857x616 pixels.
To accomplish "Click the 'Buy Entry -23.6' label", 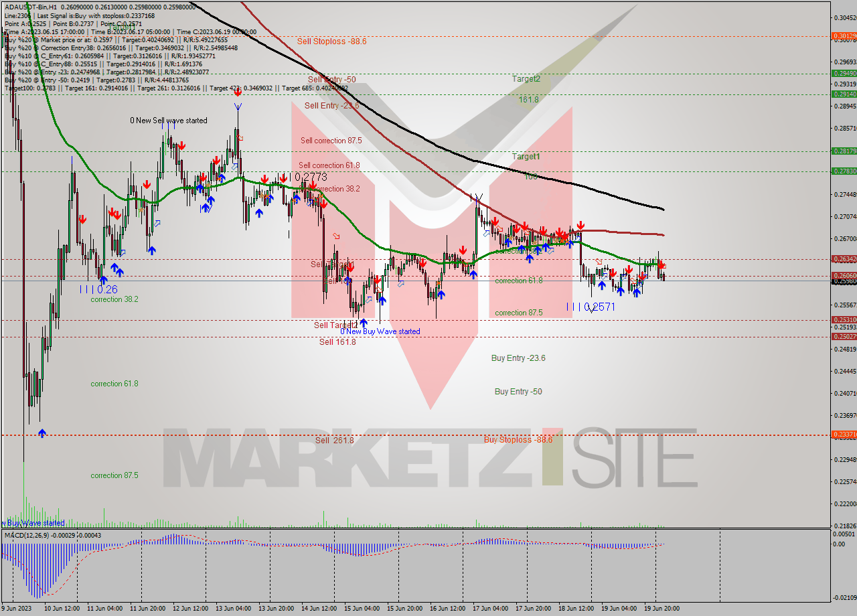I will (x=518, y=359).
